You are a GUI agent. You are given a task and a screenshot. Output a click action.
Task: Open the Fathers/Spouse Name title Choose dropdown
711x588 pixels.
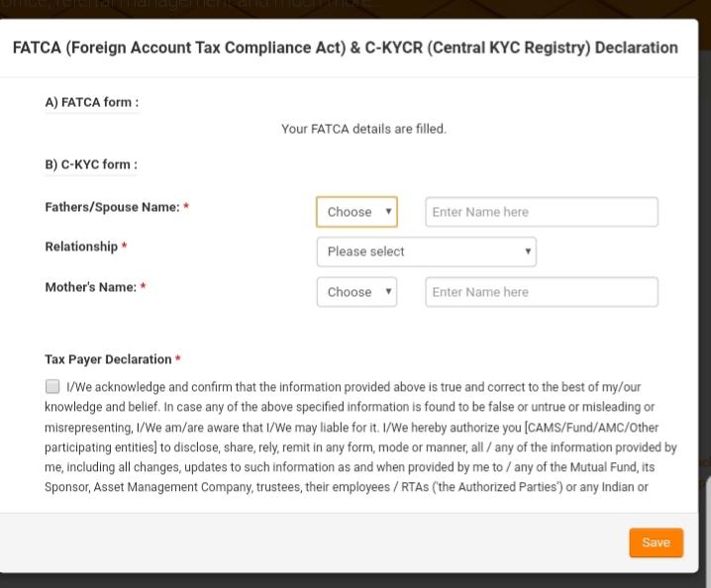click(x=356, y=212)
